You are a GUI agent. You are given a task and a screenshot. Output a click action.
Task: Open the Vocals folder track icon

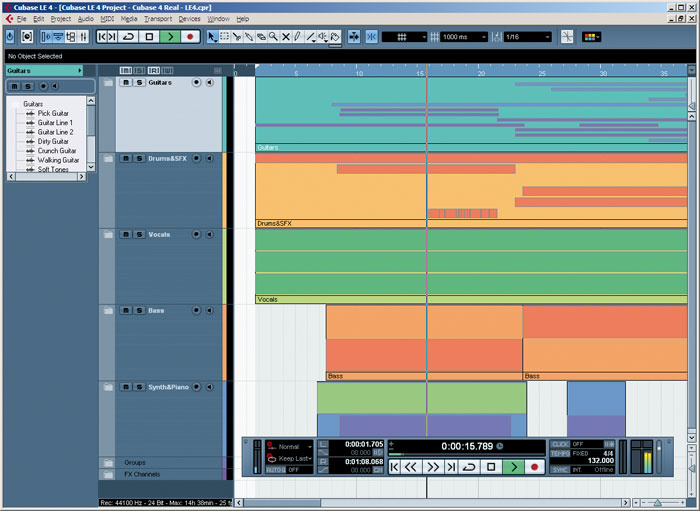[109, 235]
